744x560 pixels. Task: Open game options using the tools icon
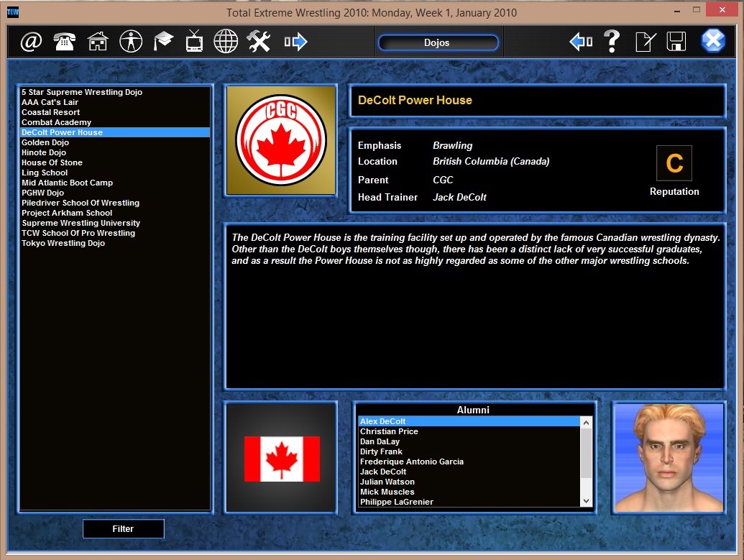pos(257,41)
